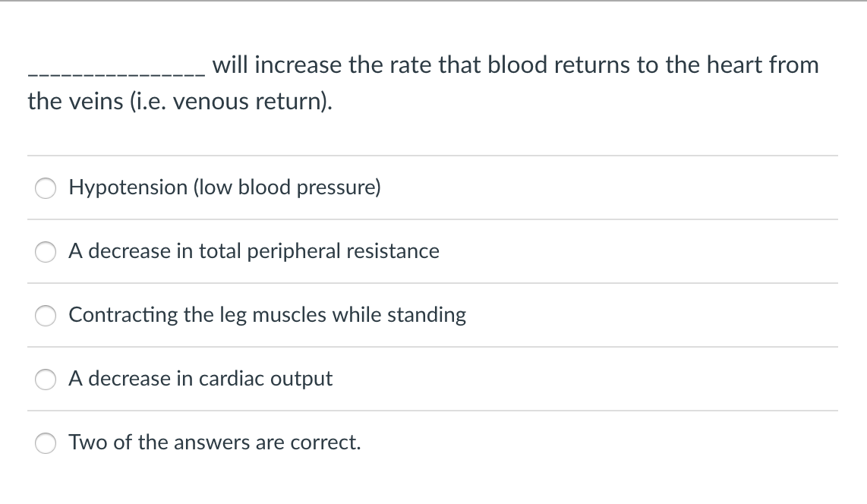Image resolution: width=867 pixels, height=504 pixels.
Task: Click the circle beside the cardiac output choice
Action: [x=45, y=380]
